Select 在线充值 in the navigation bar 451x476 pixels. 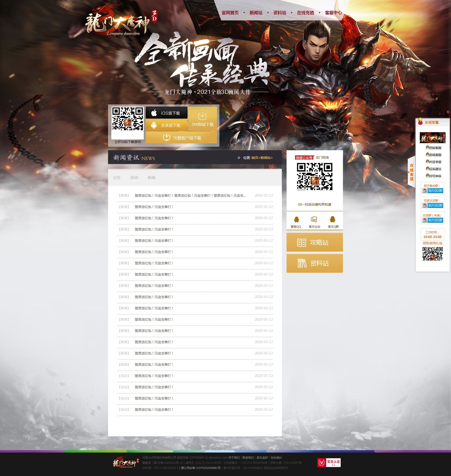[x=305, y=13]
